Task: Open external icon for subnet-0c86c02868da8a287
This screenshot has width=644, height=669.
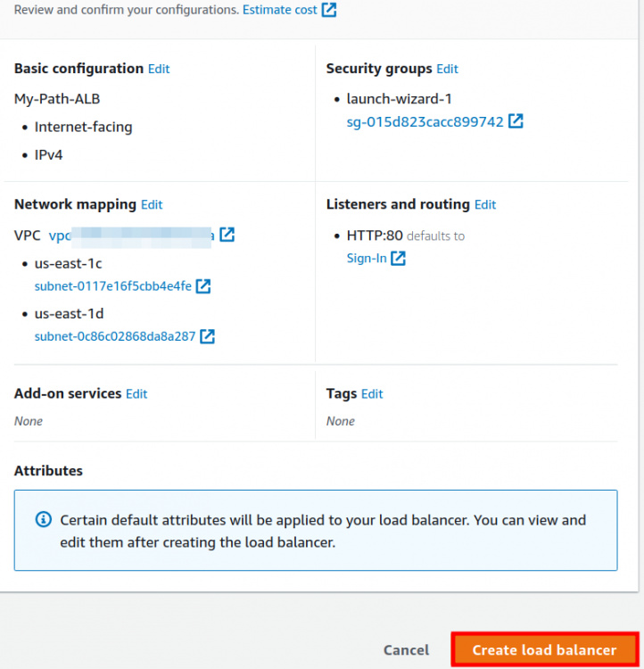Action: click(207, 336)
